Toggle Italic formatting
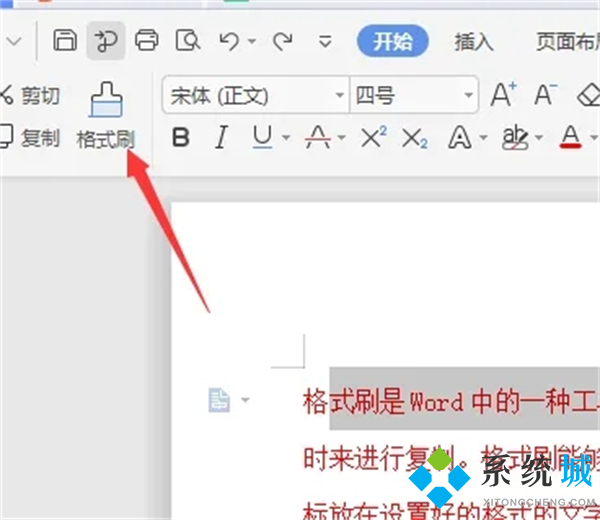The height and width of the screenshot is (520, 600). (x=221, y=138)
